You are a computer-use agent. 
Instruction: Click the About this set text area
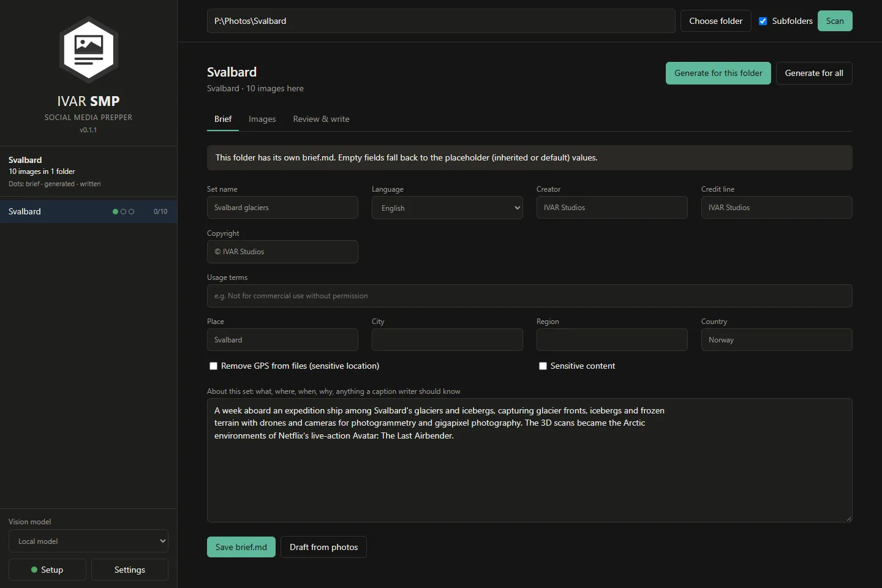[x=530, y=461]
